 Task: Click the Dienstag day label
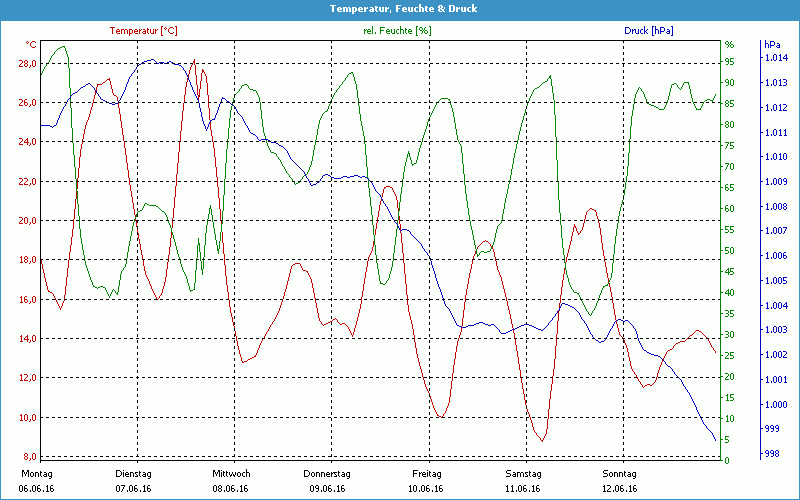click(x=133, y=473)
